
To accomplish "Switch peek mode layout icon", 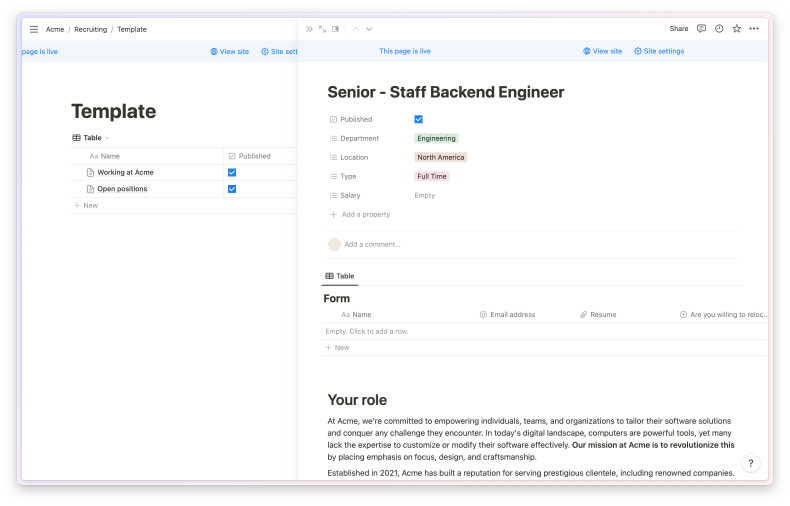I will point(336,29).
